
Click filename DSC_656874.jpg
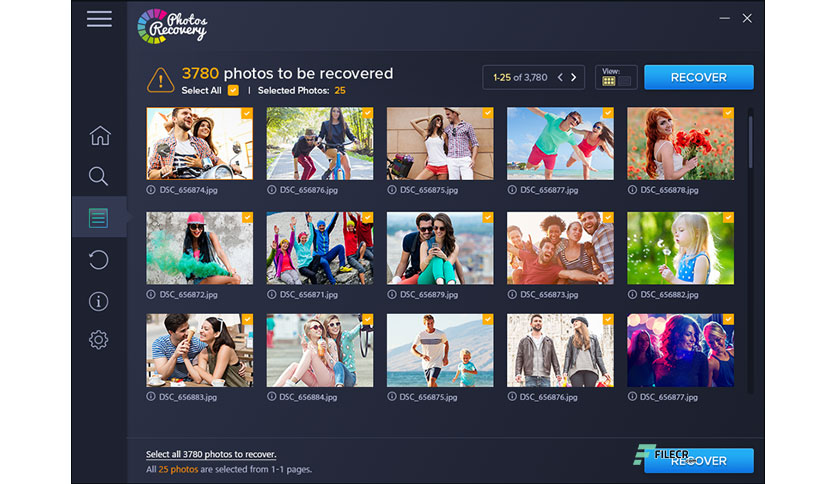(x=188, y=190)
